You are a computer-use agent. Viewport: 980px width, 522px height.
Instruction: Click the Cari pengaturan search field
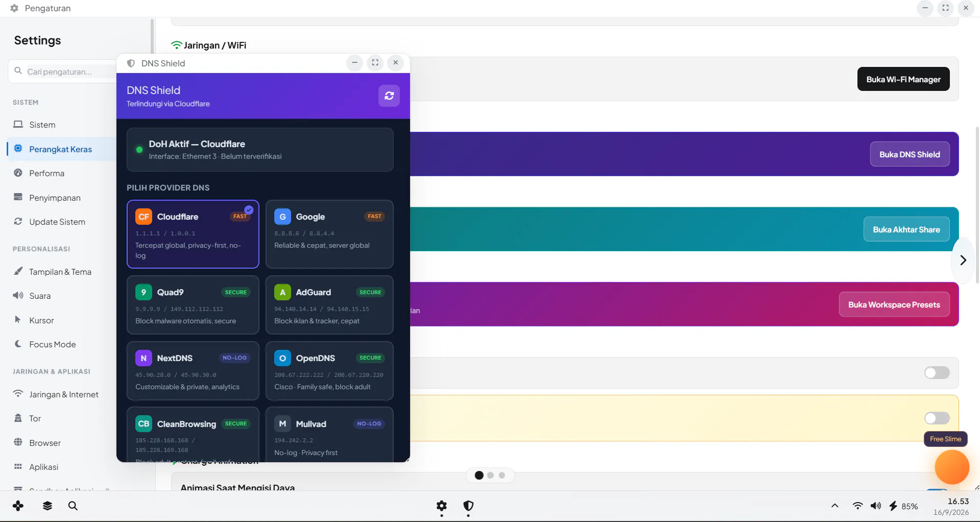[x=63, y=72]
